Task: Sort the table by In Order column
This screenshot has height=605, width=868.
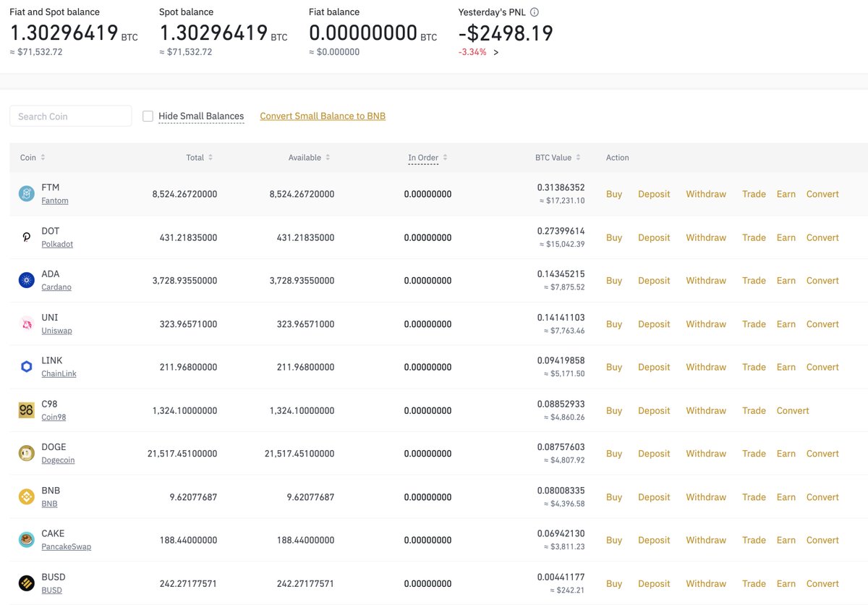Action: 428,158
